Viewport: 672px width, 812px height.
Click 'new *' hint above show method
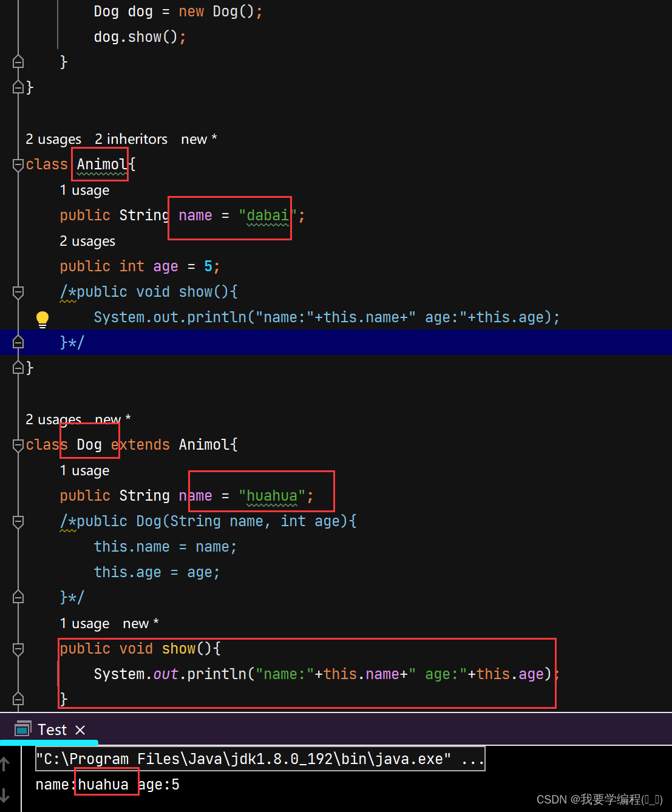pyautogui.click(x=141, y=623)
